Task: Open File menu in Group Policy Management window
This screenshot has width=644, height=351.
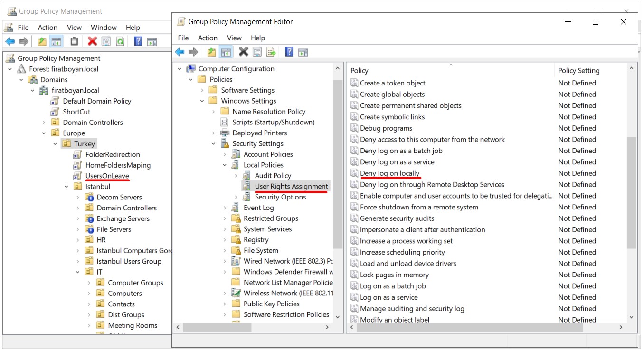Action: [x=23, y=28]
